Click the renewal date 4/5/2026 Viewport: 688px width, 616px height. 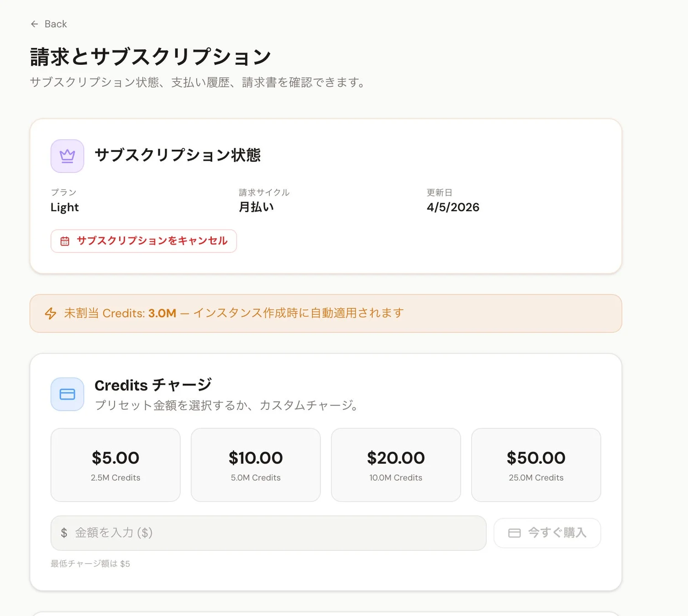coord(452,207)
